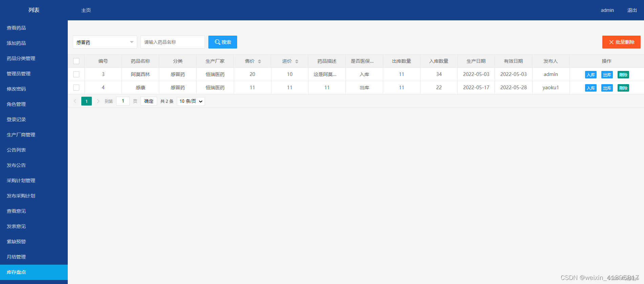Go to next page arrow
The image size is (644, 284).
(x=98, y=101)
